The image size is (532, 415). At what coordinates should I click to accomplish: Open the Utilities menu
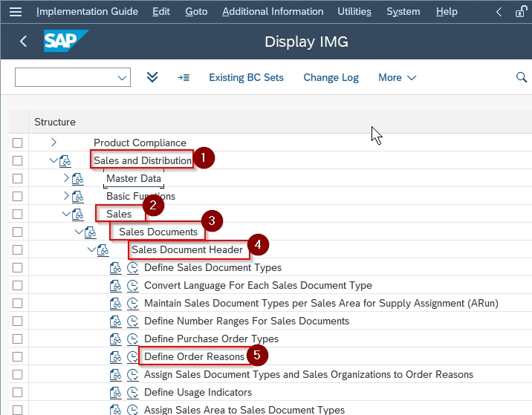click(x=354, y=12)
